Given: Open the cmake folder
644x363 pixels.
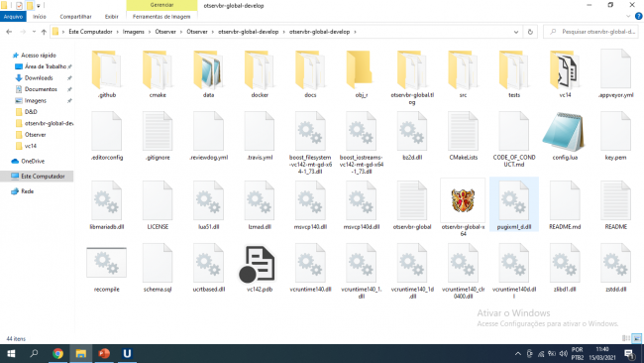Looking at the screenshot, I should click(158, 74).
